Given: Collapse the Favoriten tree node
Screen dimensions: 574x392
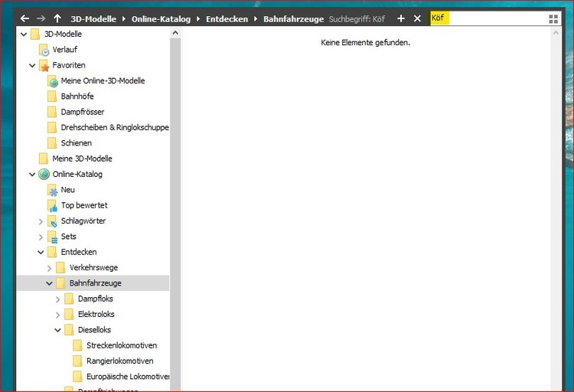Looking at the screenshot, I should (32, 66).
